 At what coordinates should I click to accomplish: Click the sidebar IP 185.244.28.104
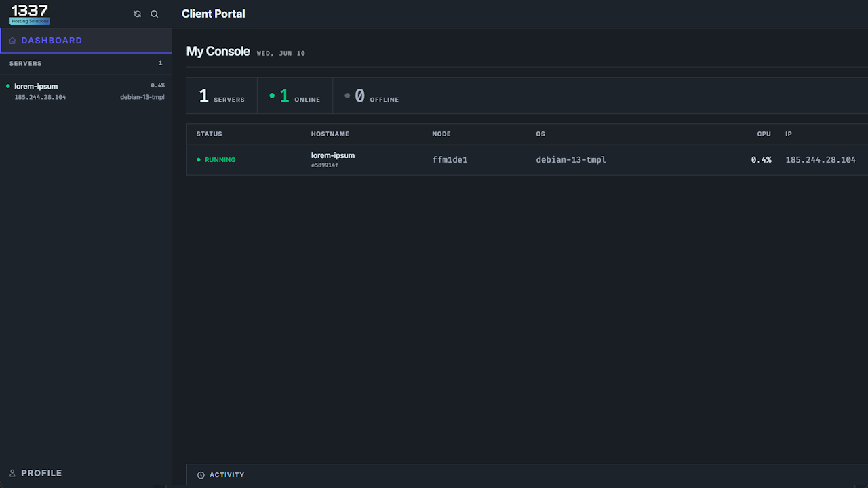click(40, 97)
